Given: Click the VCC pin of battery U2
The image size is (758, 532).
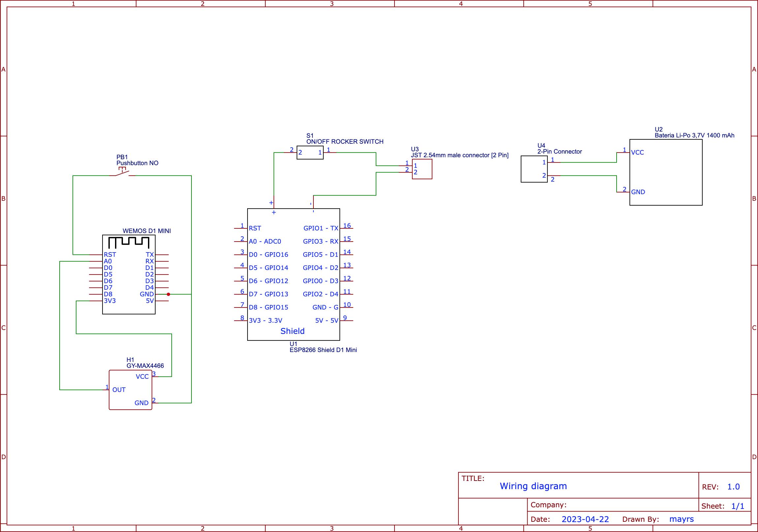Looking at the screenshot, I should pos(637,152).
